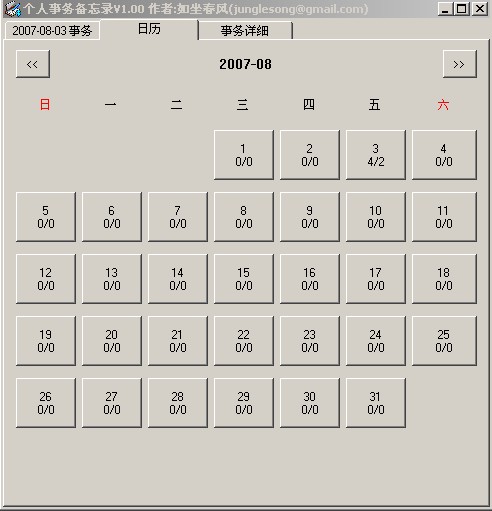Choose day 1 in the calendar
Image resolution: width=492 pixels, height=511 pixels.
click(244, 155)
